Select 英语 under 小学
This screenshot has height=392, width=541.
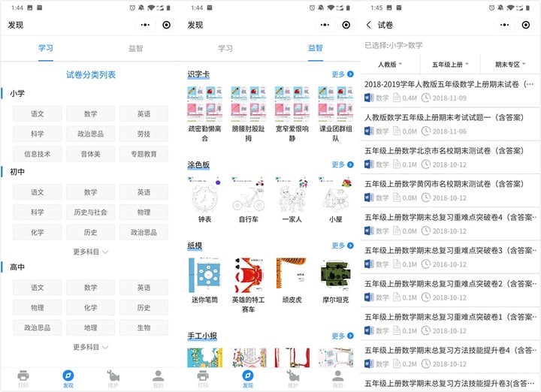click(x=144, y=114)
